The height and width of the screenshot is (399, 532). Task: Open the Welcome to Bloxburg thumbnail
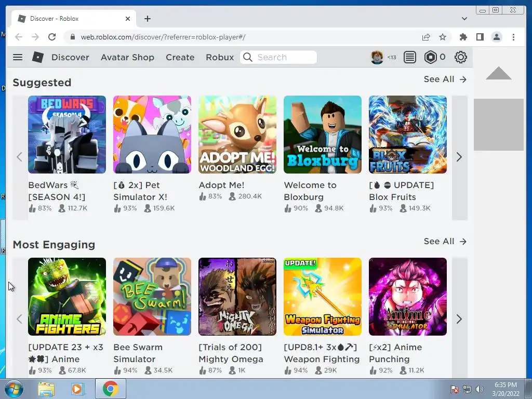[323, 135]
